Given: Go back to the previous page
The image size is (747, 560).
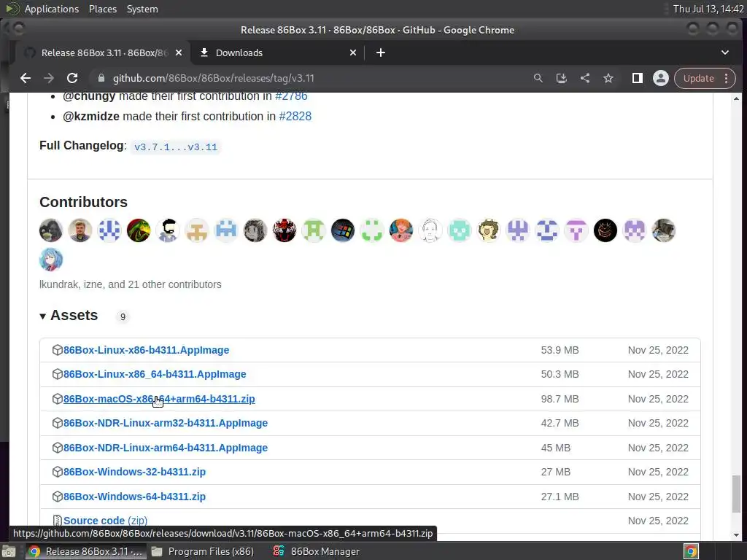Looking at the screenshot, I should coord(26,78).
